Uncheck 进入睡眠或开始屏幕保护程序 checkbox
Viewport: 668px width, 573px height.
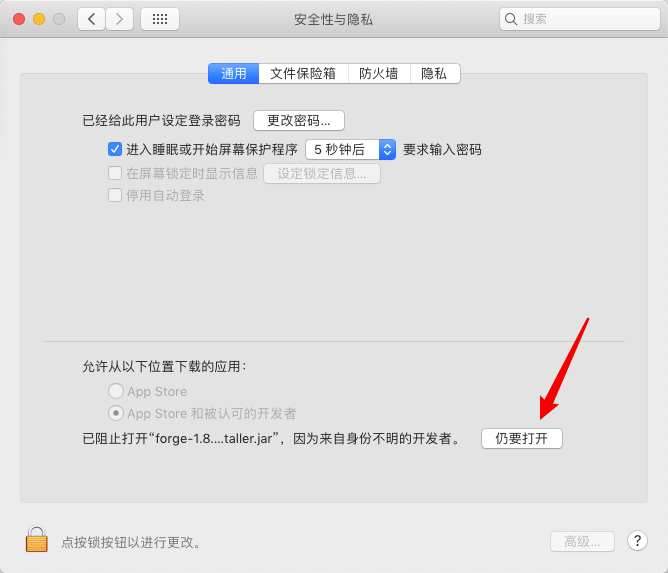click(x=115, y=150)
